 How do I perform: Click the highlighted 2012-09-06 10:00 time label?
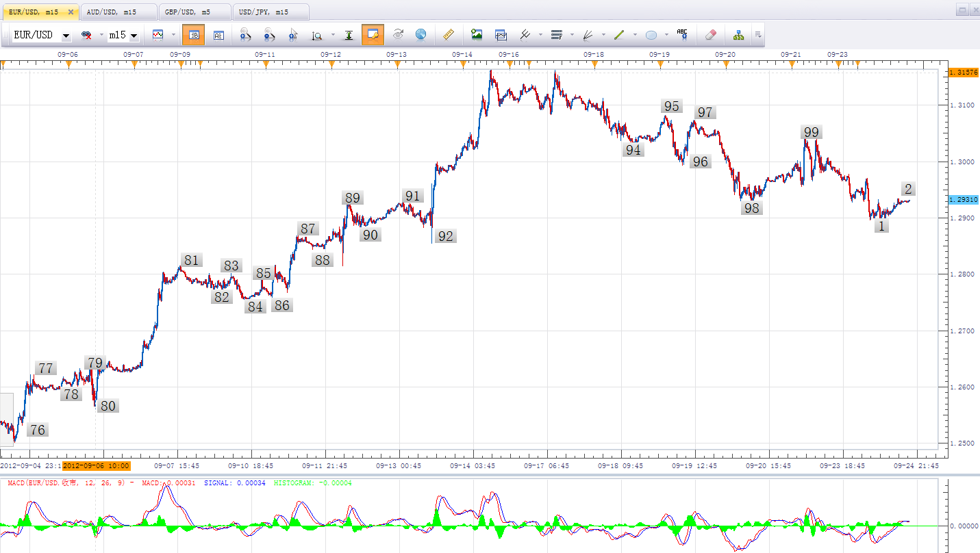[x=96, y=465]
